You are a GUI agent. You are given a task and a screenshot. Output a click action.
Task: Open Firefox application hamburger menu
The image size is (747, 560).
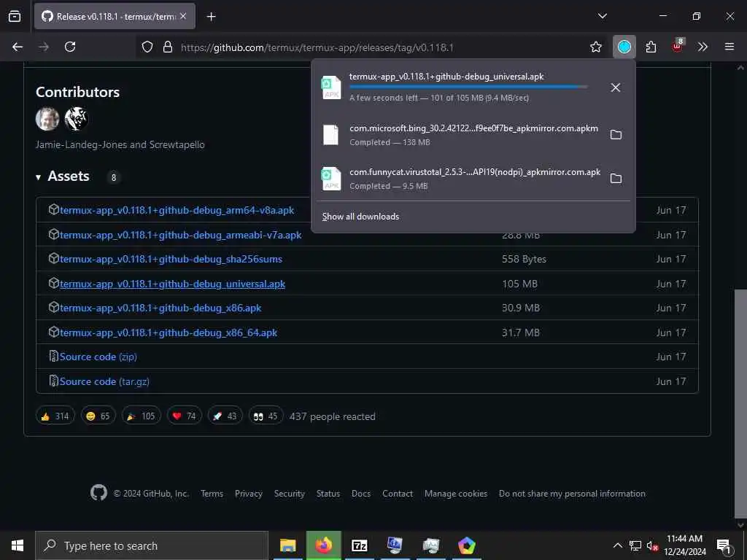pos(729,47)
